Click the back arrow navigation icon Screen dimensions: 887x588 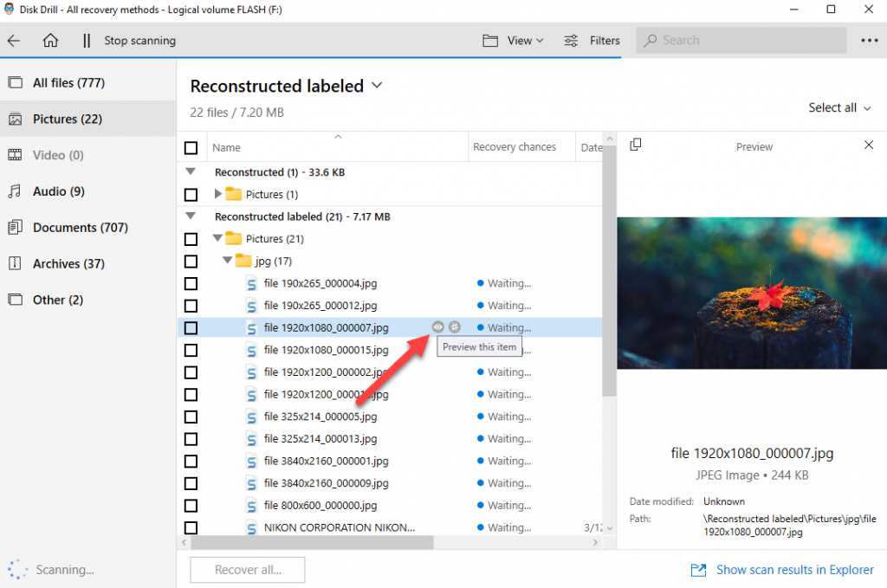click(14, 40)
